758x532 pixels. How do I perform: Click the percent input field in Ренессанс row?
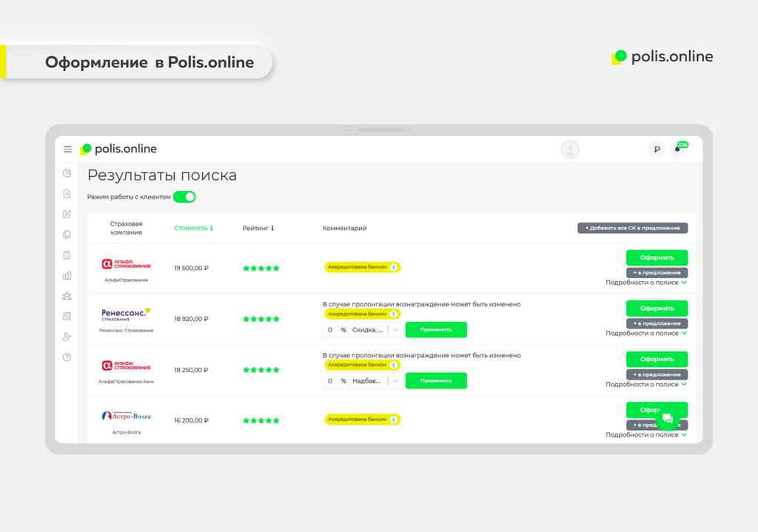331,330
